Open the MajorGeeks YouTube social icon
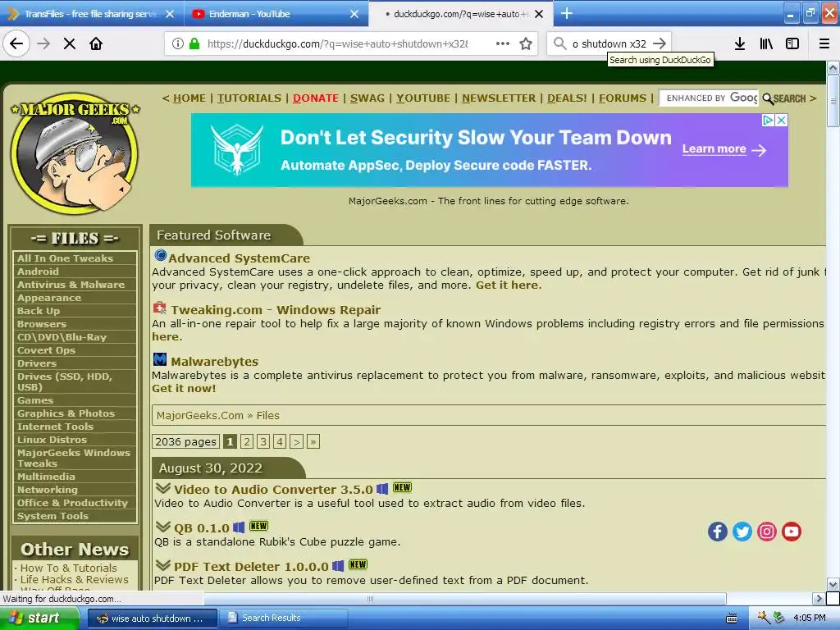This screenshot has height=630, width=840. tap(792, 532)
